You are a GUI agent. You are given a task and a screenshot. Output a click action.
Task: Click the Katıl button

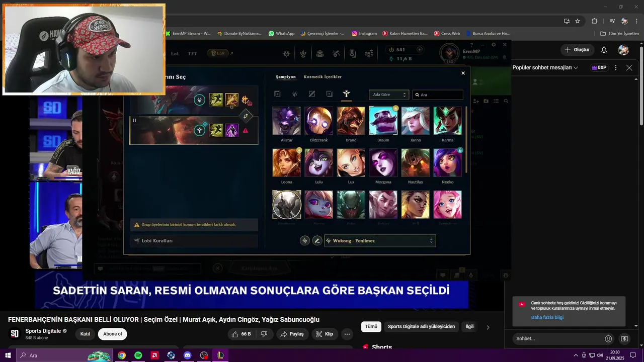pyautogui.click(x=85, y=334)
